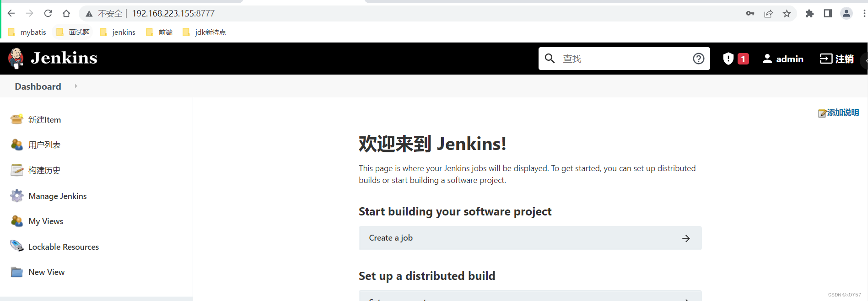This screenshot has width=868, height=301.
Task: Click the Dashboard breadcrumb
Action: click(x=38, y=86)
